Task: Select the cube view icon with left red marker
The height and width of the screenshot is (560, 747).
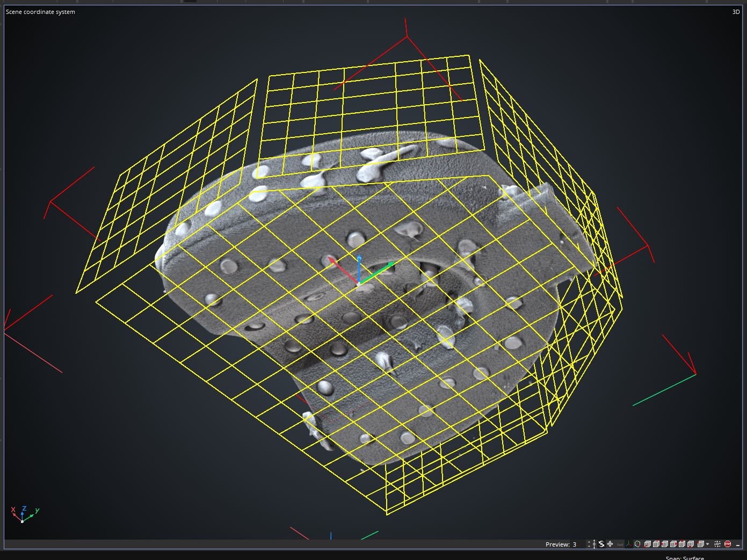Action: pyautogui.click(x=664, y=544)
